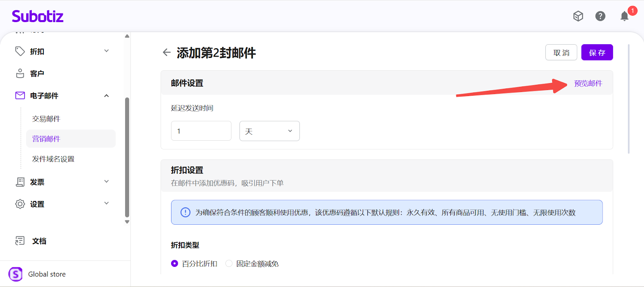644x287 pixels.
Task: Click the notification bell icon
Action: coord(624,16)
